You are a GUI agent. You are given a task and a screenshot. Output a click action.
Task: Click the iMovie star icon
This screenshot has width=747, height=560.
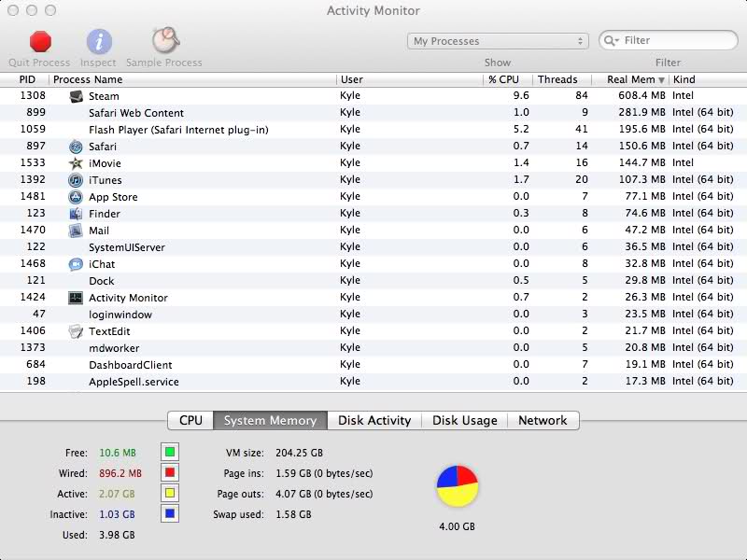tap(76, 163)
